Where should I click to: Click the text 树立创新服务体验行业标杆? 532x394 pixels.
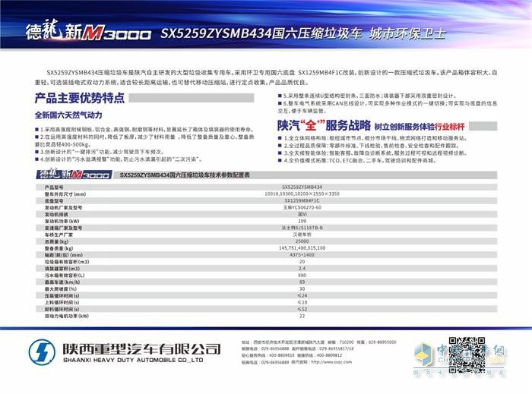[419, 127]
